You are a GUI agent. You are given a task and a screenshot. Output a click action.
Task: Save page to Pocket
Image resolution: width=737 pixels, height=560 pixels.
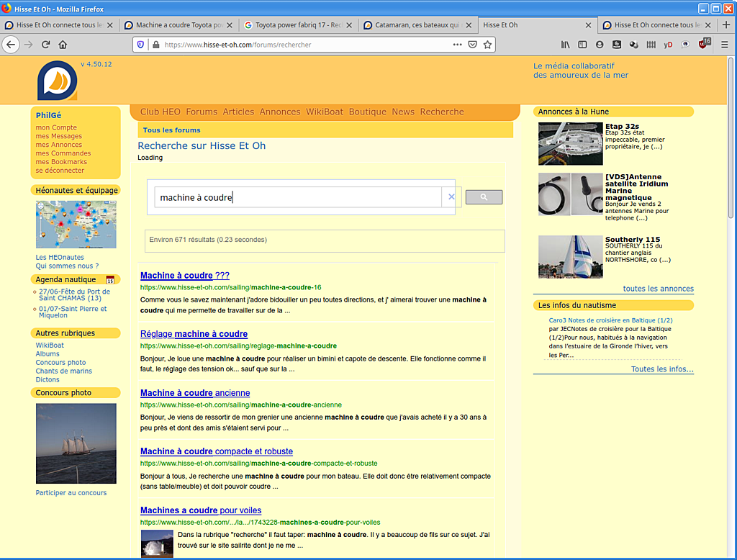click(472, 45)
